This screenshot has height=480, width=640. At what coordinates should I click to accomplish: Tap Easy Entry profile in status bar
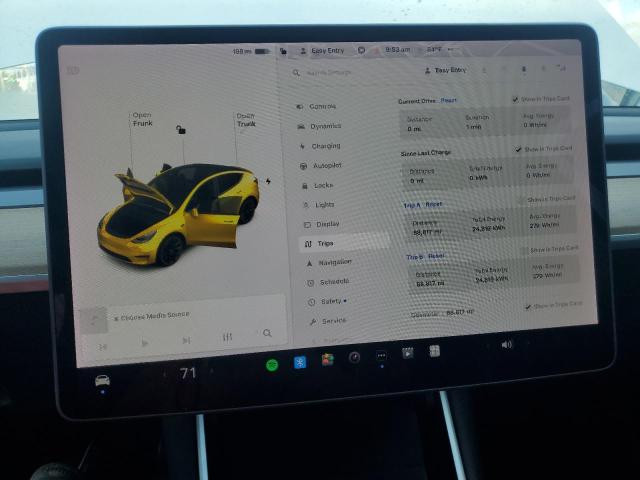pyautogui.click(x=322, y=51)
